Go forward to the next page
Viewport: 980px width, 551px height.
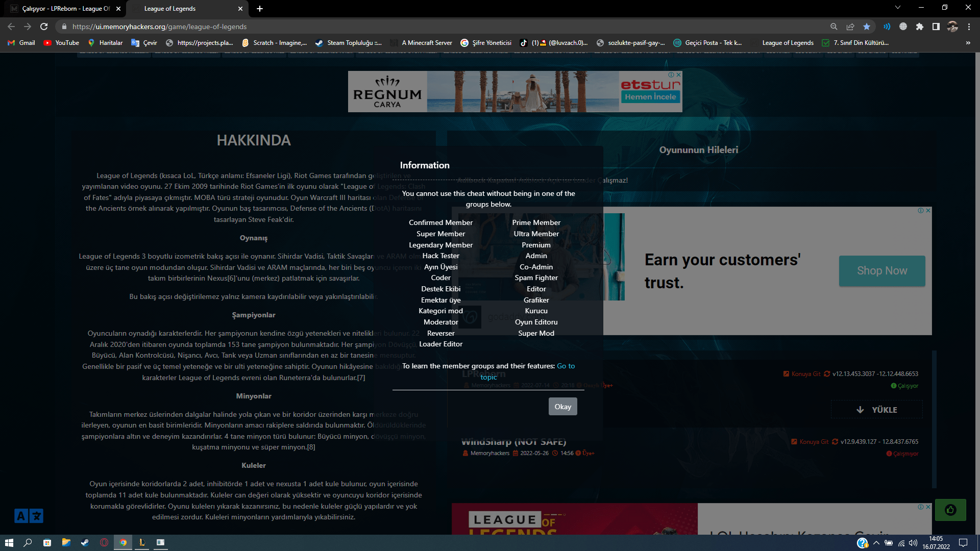[28, 27]
